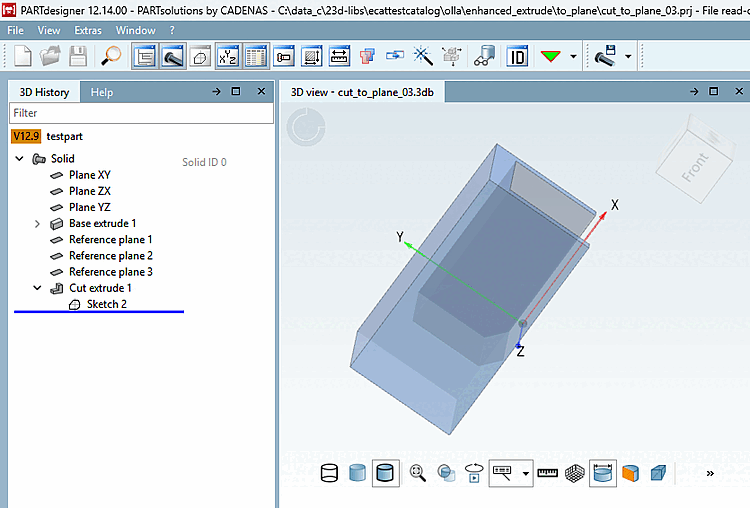Click the Open folder icon
This screenshot has width=750, height=508.
[x=50, y=56]
